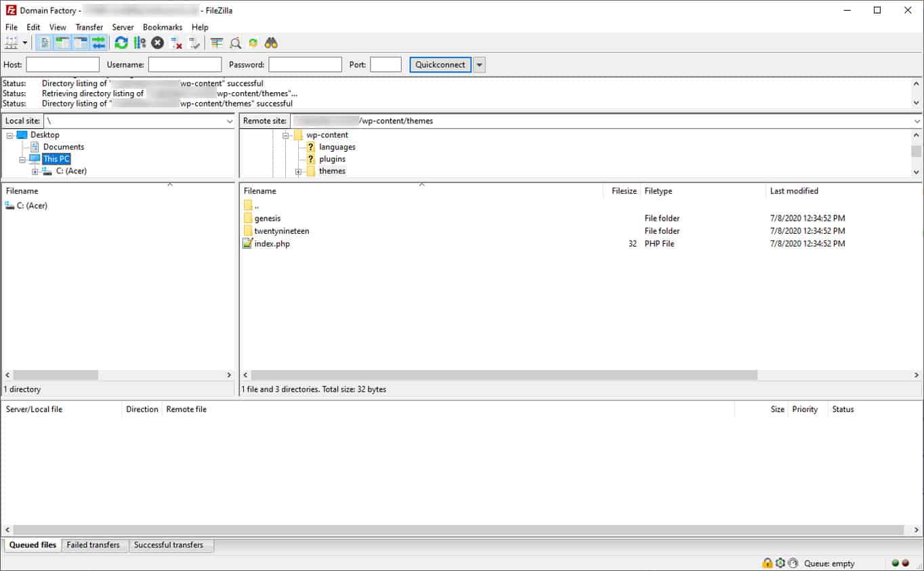Screen dimensions: 924x571
Task: Select Documents in the local tree
Action: click(64, 147)
